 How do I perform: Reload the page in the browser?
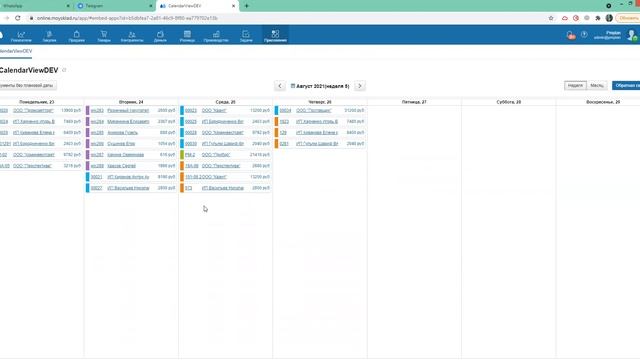click(x=18, y=18)
